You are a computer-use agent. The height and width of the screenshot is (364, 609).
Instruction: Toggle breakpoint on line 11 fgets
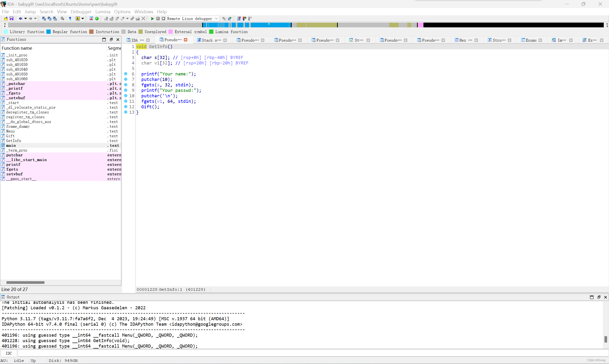tap(126, 101)
